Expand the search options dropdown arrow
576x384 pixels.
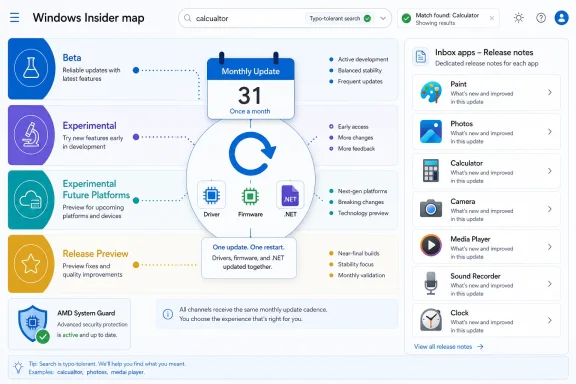[x=383, y=18]
